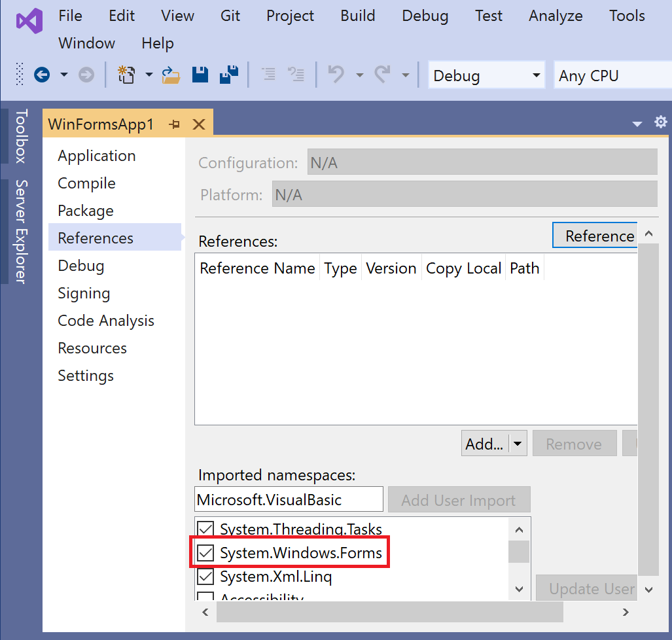Toggle the System.Windows.Forms checkbox

click(x=205, y=552)
